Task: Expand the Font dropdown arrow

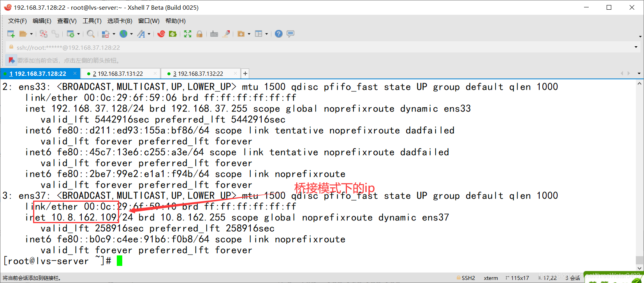Action: (149, 34)
